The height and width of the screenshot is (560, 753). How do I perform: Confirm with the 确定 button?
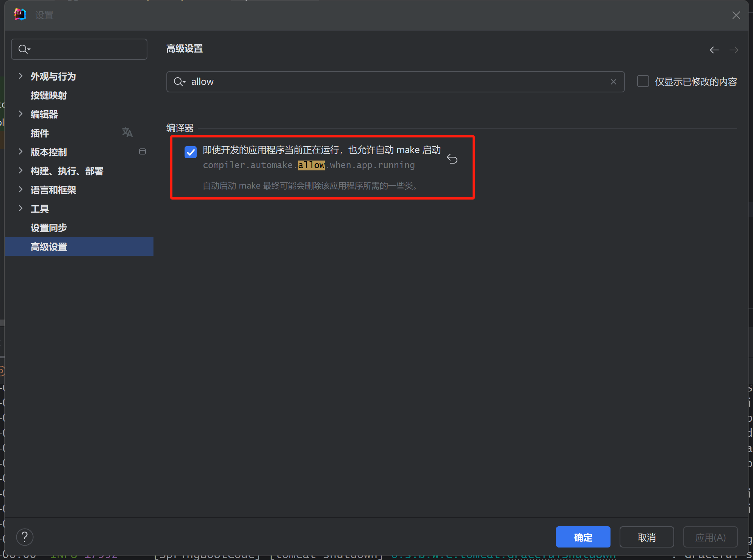[582, 537]
